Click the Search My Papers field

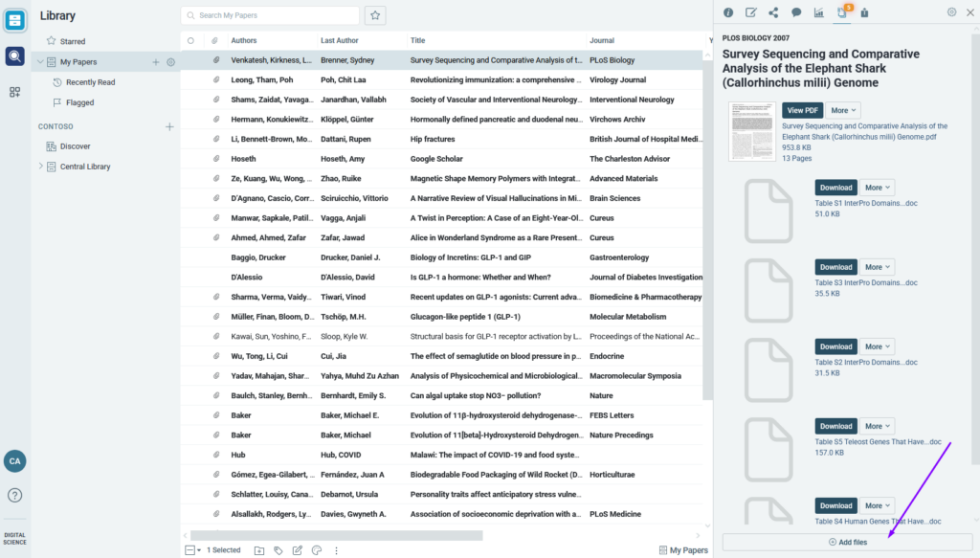(271, 15)
